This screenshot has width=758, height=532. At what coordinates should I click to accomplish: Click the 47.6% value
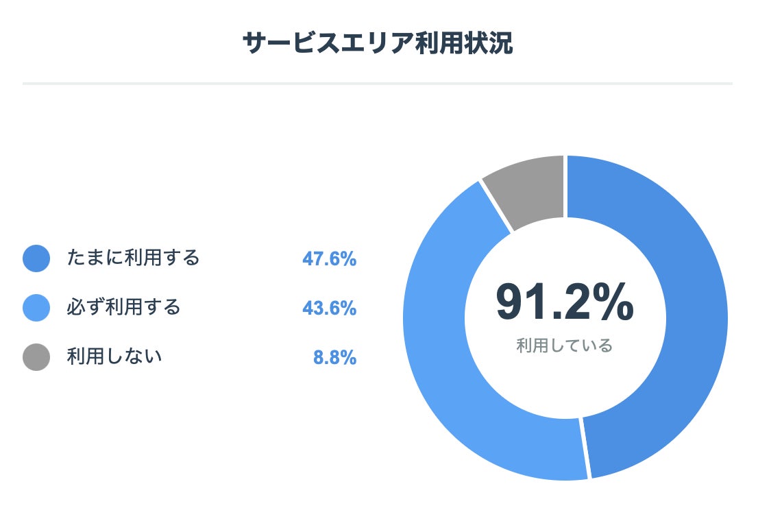[x=329, y=259]
